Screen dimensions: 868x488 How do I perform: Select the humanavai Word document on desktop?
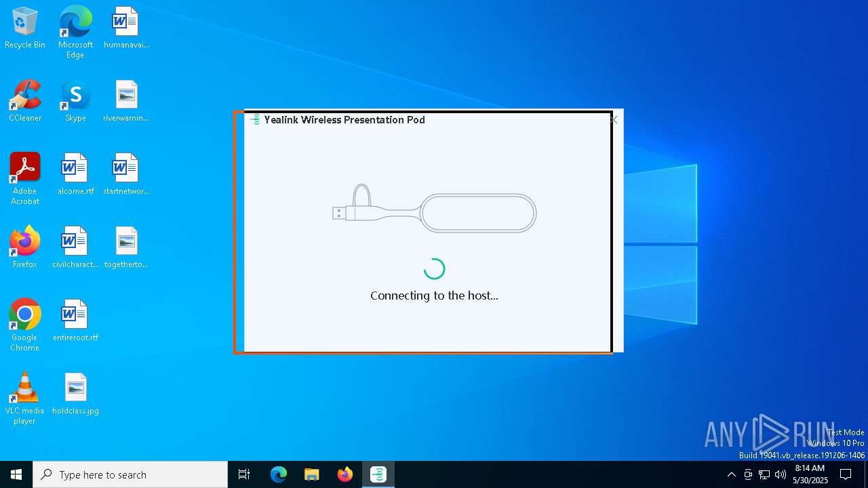(x=126, y=28)
